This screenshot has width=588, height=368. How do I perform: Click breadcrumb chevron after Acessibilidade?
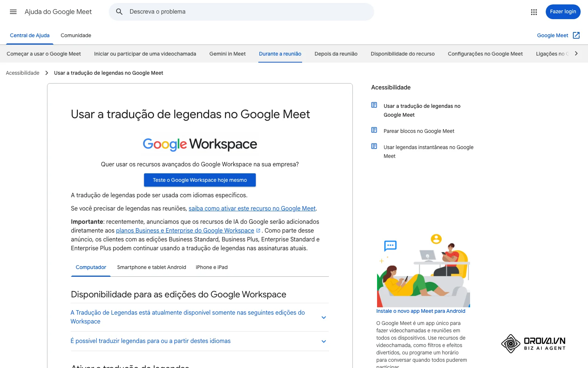[47, 73]
